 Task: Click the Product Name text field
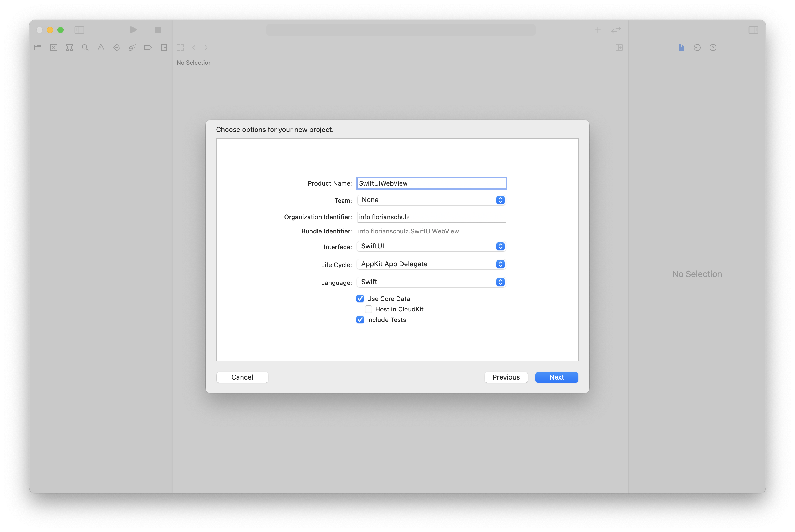pos(431,183)
